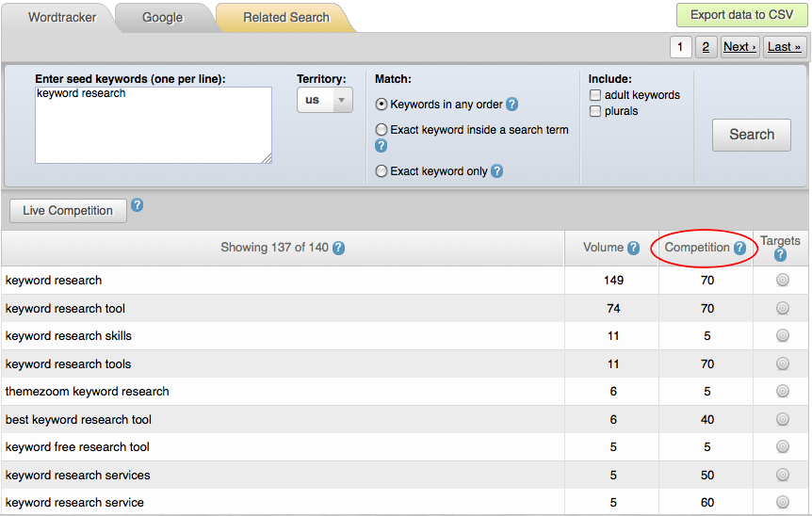Click help icon beside Keywords in any order

tap(512, 105)
